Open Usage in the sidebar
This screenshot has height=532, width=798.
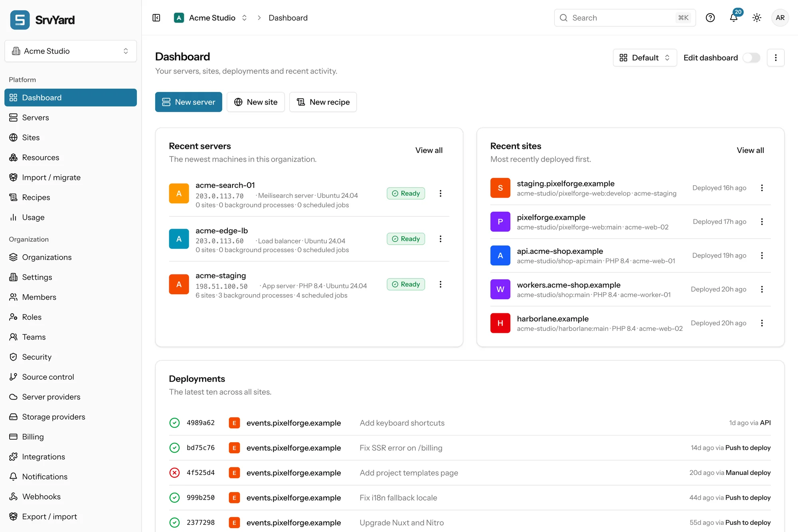pyautogui.click(x=71, y=217)
